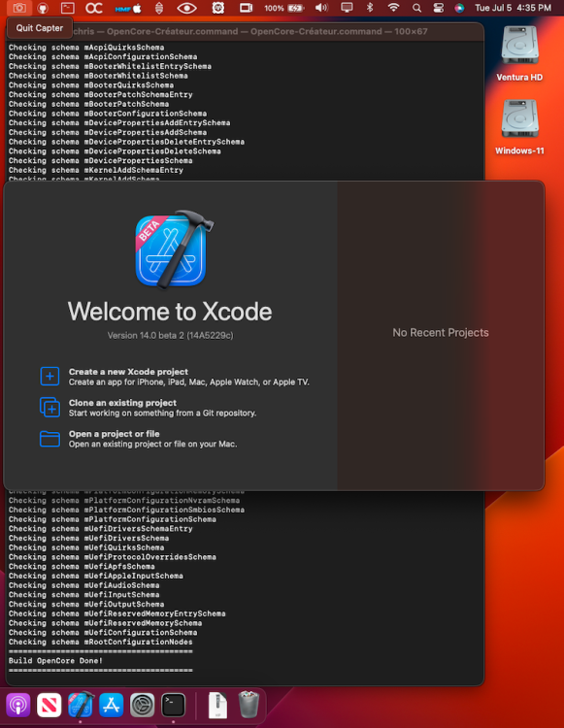Click Xcode beta icon in the Dock
This screenshot has width=564, height=728.
(x=81, y=705)
